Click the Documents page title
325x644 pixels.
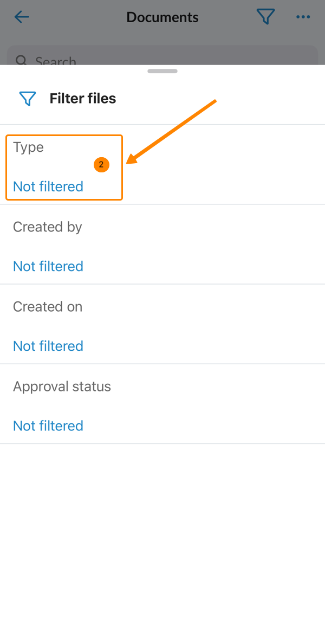[x=162, y=17]
